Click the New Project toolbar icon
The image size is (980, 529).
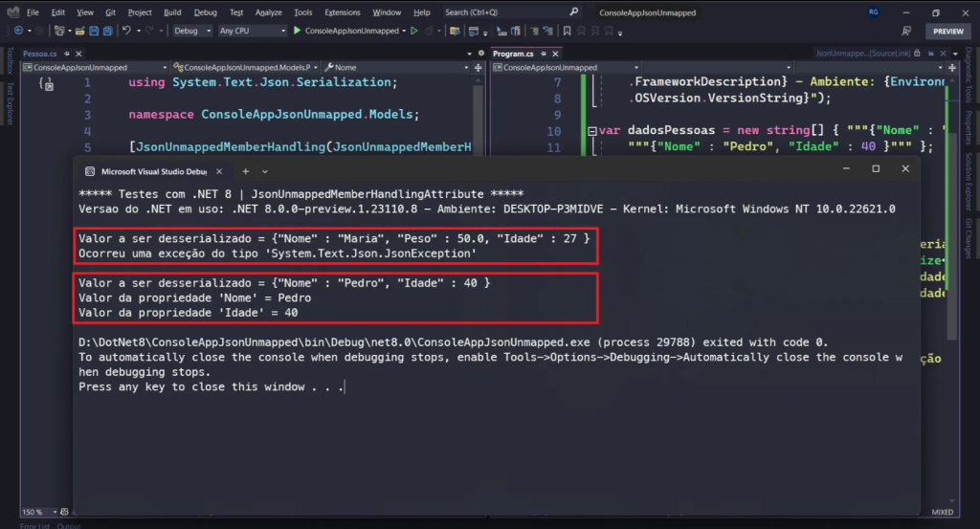tap(58, 31)
